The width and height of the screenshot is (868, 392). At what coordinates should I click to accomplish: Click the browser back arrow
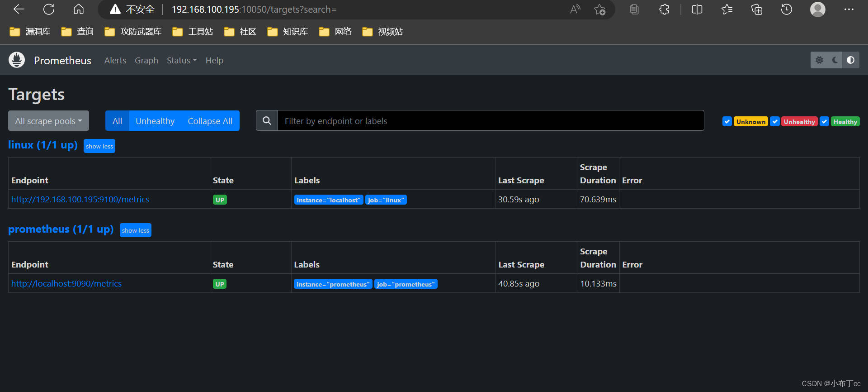[x=19, y=9]
